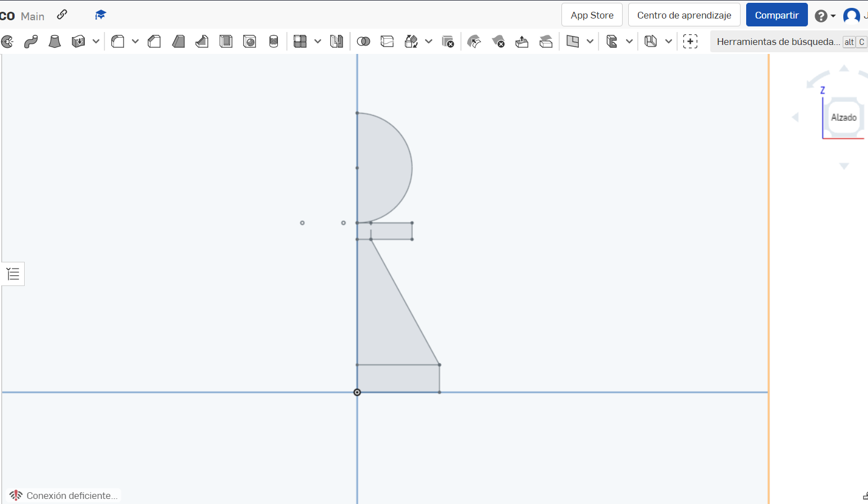
Task: Select the Extrude tool
Action: [x=79, y=41]
